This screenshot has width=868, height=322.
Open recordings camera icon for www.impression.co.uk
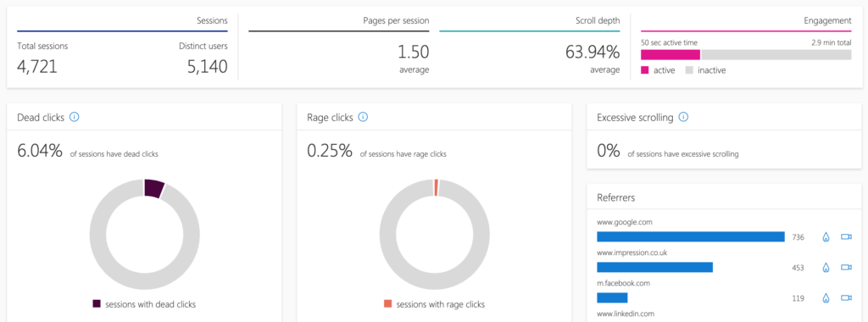point(846,267)
